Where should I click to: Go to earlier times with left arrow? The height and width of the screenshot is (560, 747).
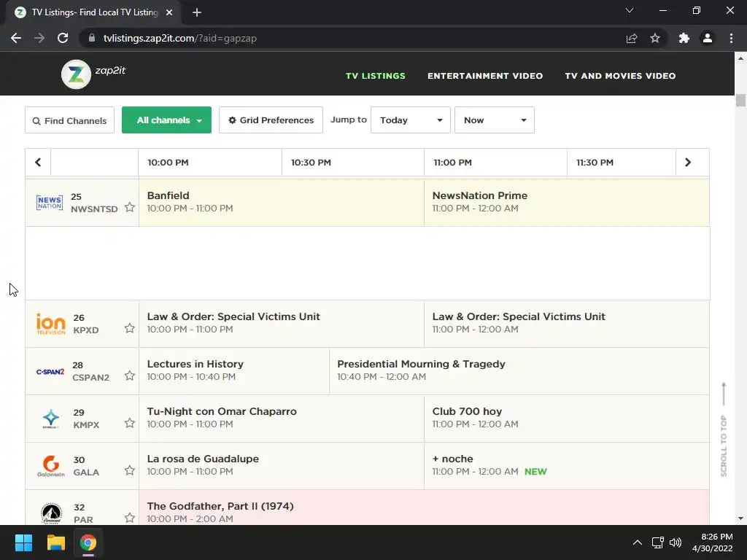(38, 163)
